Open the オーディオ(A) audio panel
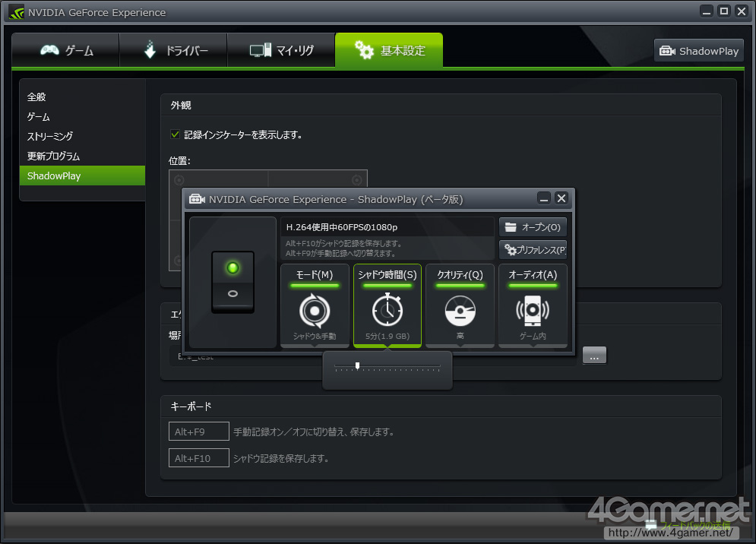756x544 pixels. click(533, 305)
